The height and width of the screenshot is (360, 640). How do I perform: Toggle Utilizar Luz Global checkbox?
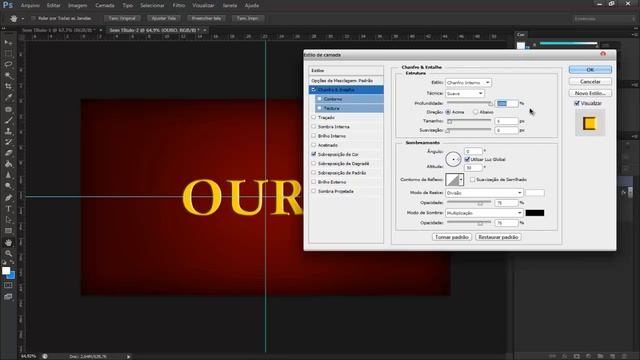(x=467, y=159)
